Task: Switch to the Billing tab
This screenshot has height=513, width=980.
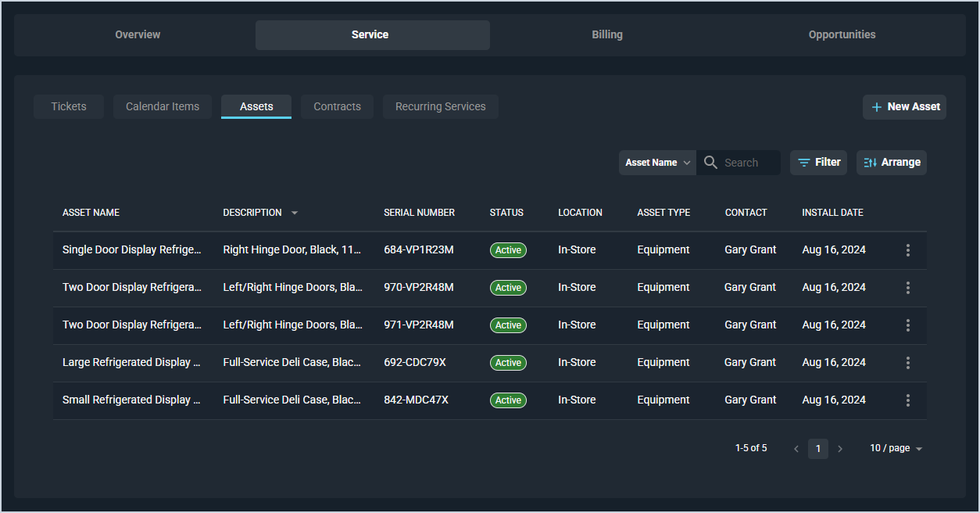Action: (x=606, y=34)
